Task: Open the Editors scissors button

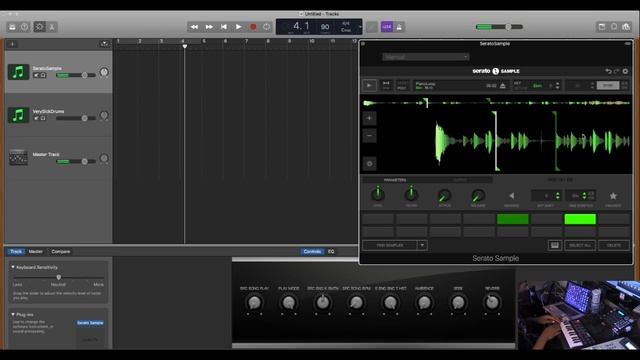Action: click(x=52, y=27)
